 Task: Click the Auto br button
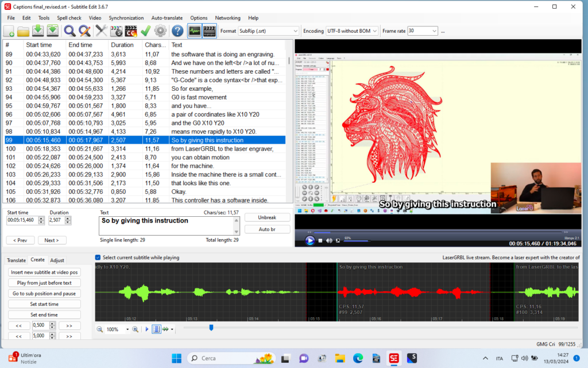coord(267,229)
